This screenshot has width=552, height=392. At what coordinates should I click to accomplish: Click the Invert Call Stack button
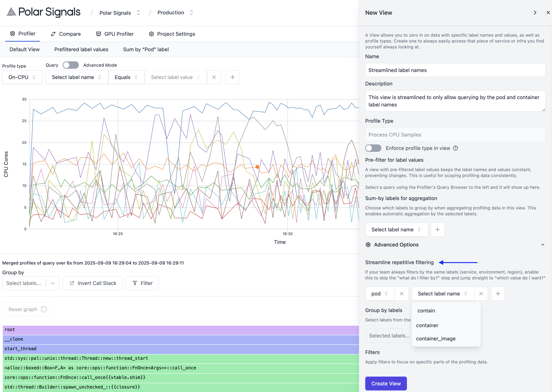pyautogui.click(x=93, y=283)
